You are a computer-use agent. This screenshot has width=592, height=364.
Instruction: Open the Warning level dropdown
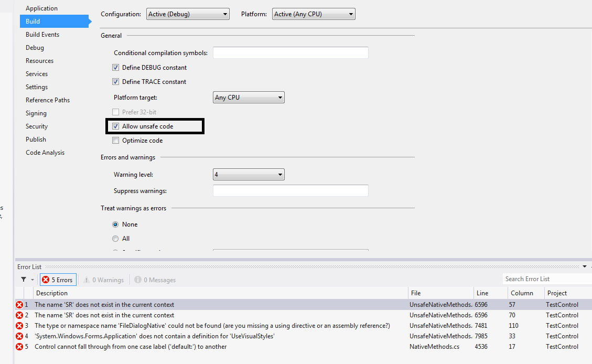click(x=249, y=175)
